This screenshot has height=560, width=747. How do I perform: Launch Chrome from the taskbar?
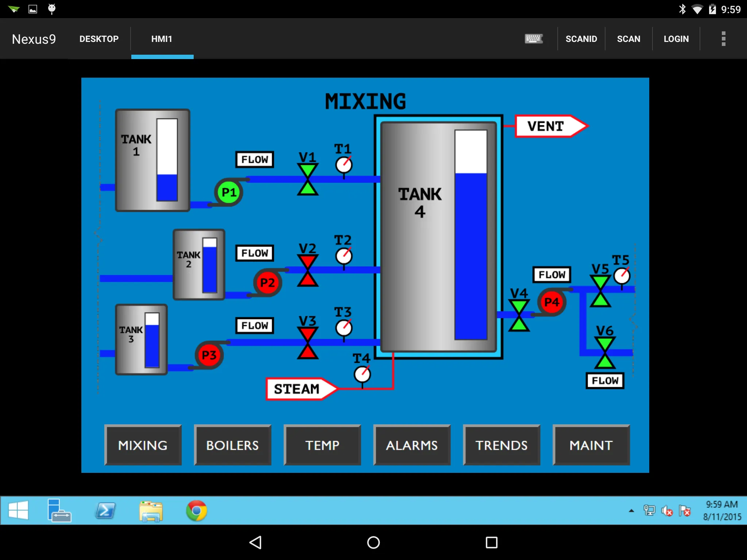pos(196,510)
